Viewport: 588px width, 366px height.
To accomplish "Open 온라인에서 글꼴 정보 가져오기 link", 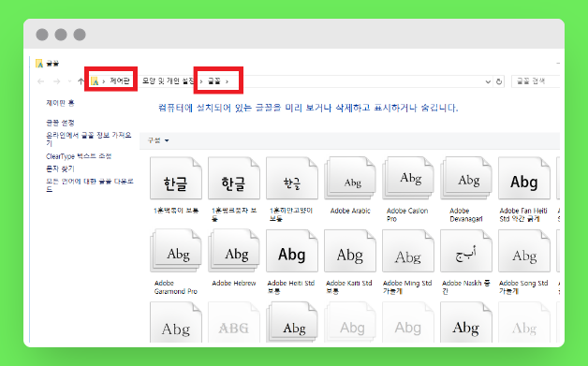I will [89, 139].
